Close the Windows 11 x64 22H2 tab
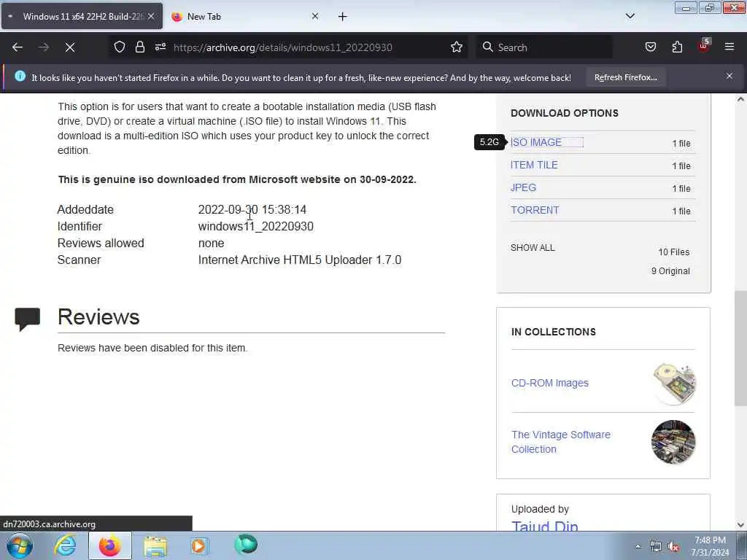Viewport: 747px width, 560px height. (150, 16)
